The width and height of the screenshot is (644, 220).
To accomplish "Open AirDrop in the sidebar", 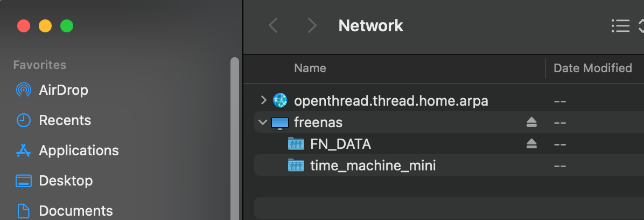I will click(x=52, y=90).
